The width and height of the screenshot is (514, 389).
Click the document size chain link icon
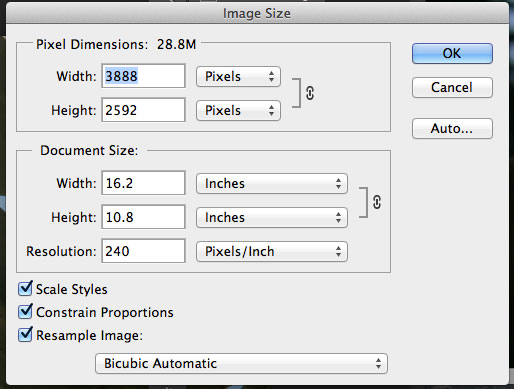coord(377,202)
